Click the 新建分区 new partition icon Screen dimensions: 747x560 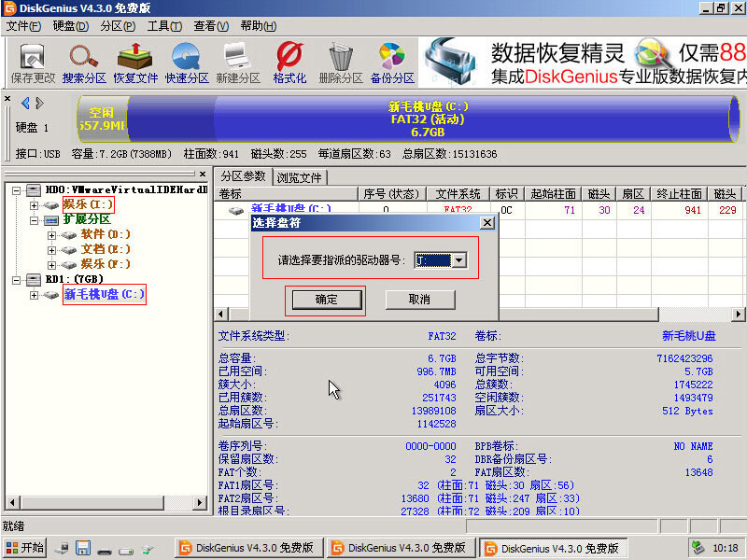click(x=238, y=63)
